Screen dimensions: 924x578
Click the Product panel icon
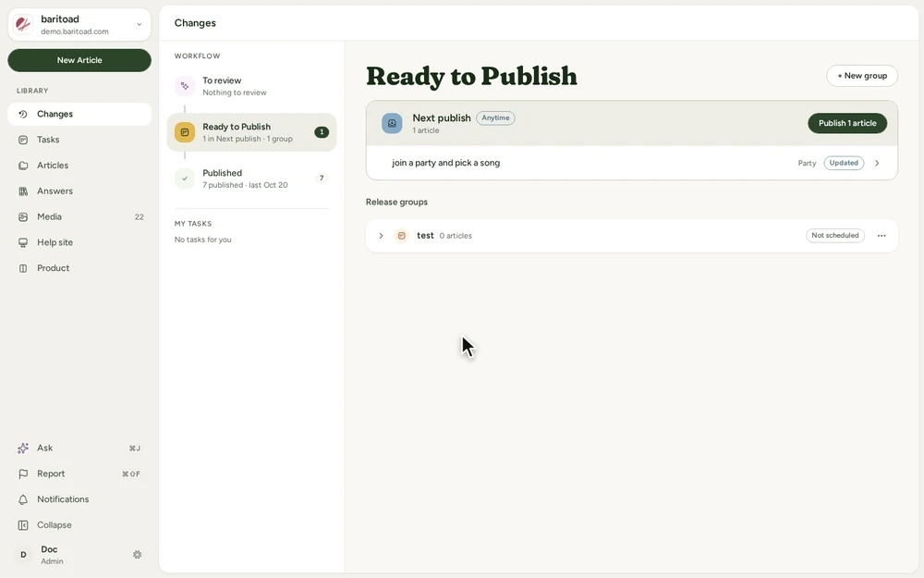click(23, 268)
